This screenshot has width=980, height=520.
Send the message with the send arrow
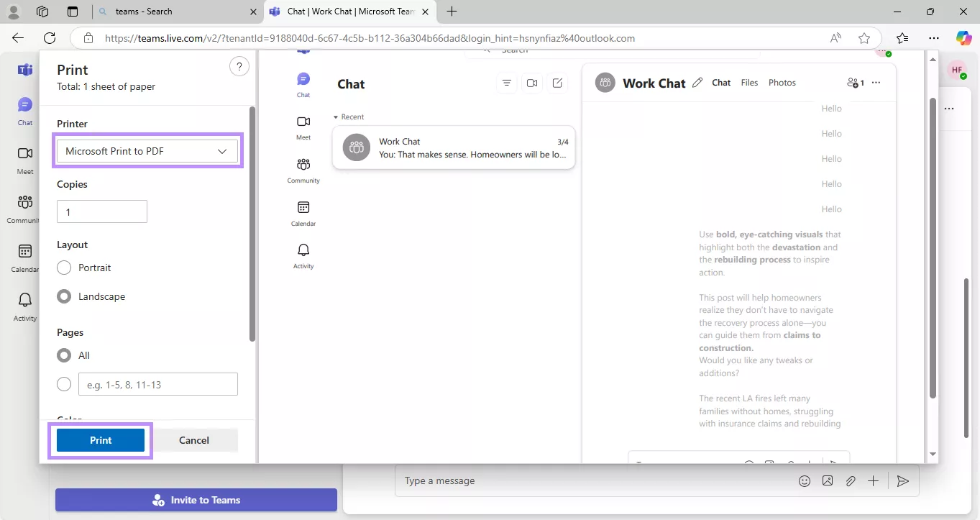[x=903, y=480]
